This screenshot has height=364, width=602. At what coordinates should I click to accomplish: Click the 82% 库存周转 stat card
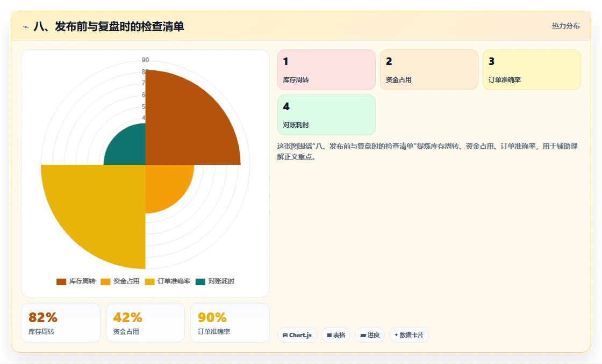(x=61, y=323)
